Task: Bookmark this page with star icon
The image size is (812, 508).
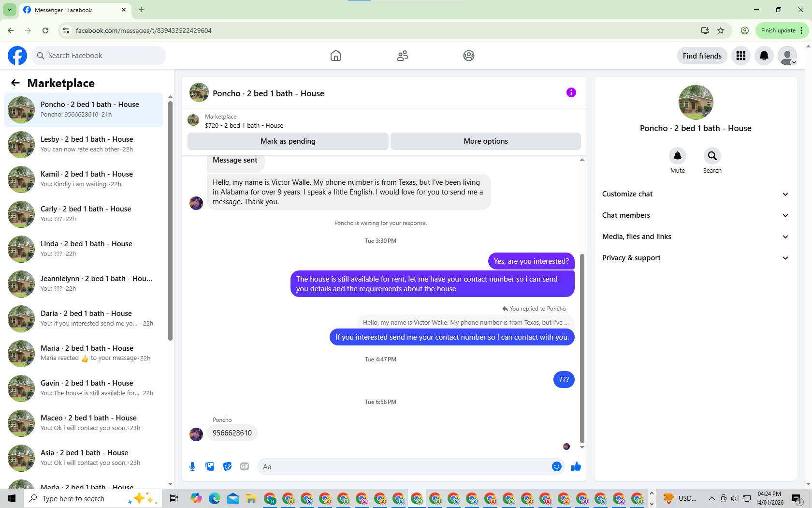Action: (721, 30)
